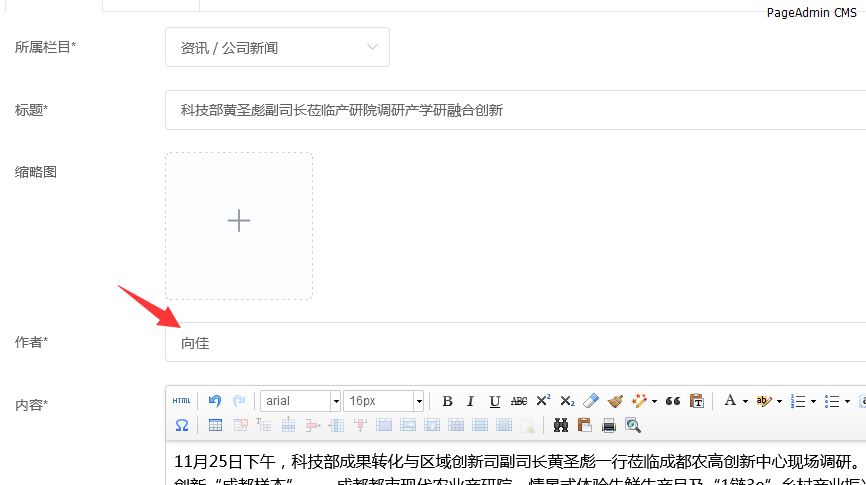Toggle superscript formatting
Image resolution: width=866 pixels, height=485 pixels.
tap(543, 401)
